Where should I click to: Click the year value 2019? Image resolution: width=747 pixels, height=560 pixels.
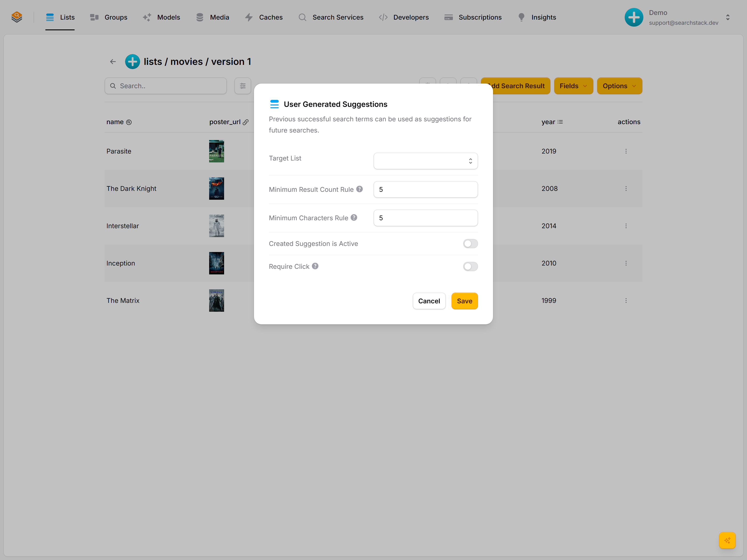tap(549, 151)
